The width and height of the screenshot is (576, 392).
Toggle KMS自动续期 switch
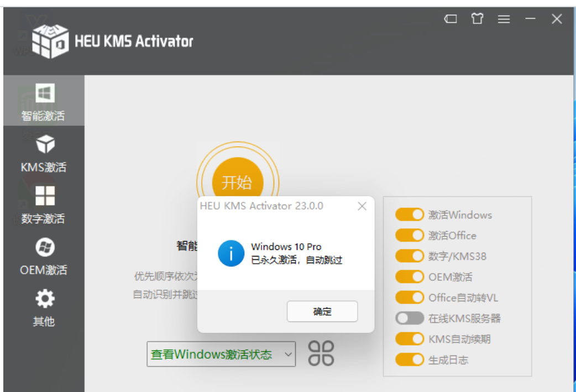pyautogui.click(x=410, y=339)
